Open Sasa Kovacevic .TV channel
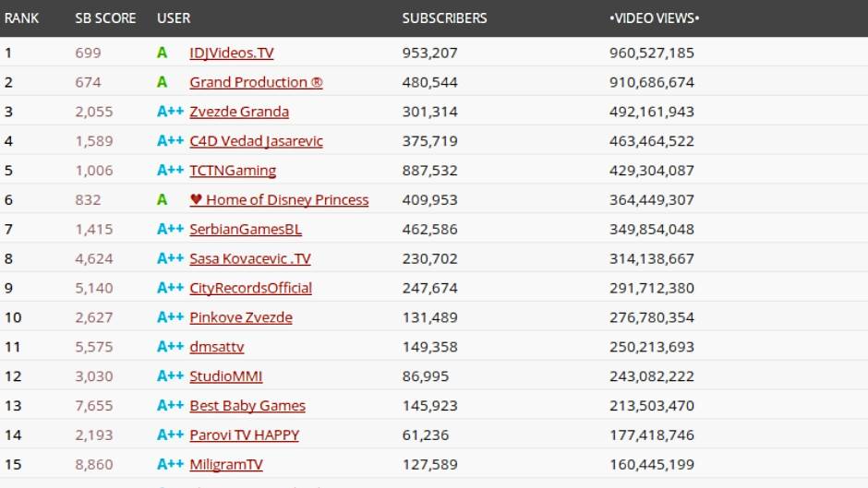 pos(250,258)
